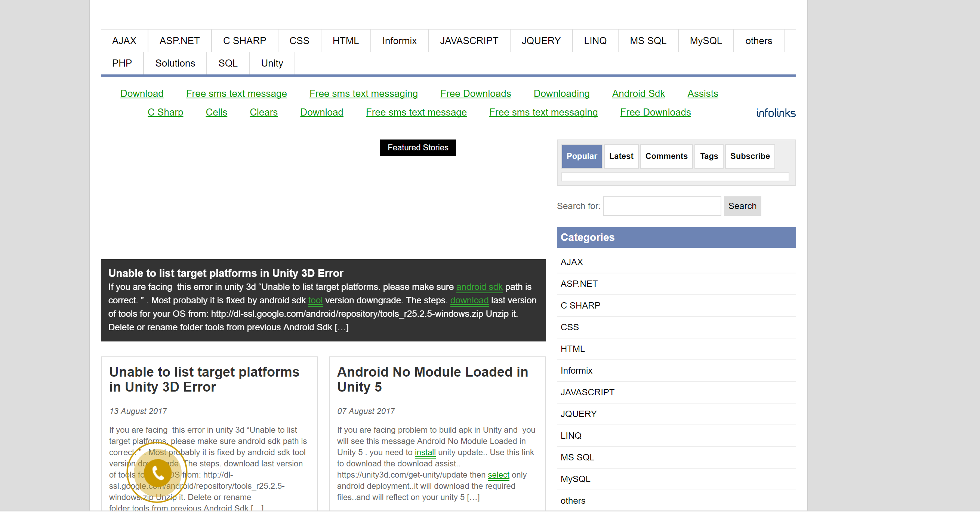980x512 pixels.
Task: Click the orange phone call icon
Action: click(157, 473)
